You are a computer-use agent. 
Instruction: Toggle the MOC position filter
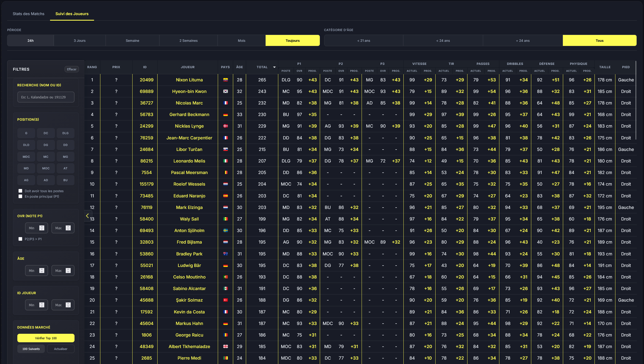click(x=46, y=168)
